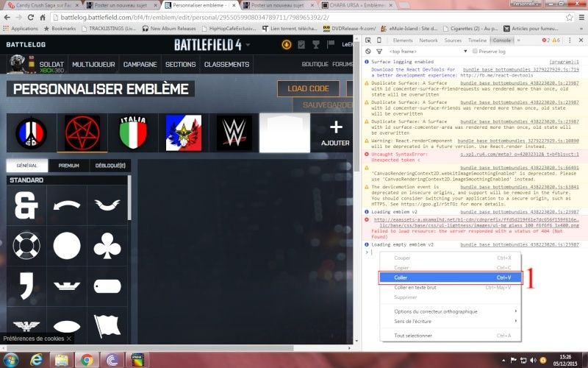The height and width of the screenshot is (368, 588).
Task: Open the top frame dropdown in console
Action: click(428, 51)
